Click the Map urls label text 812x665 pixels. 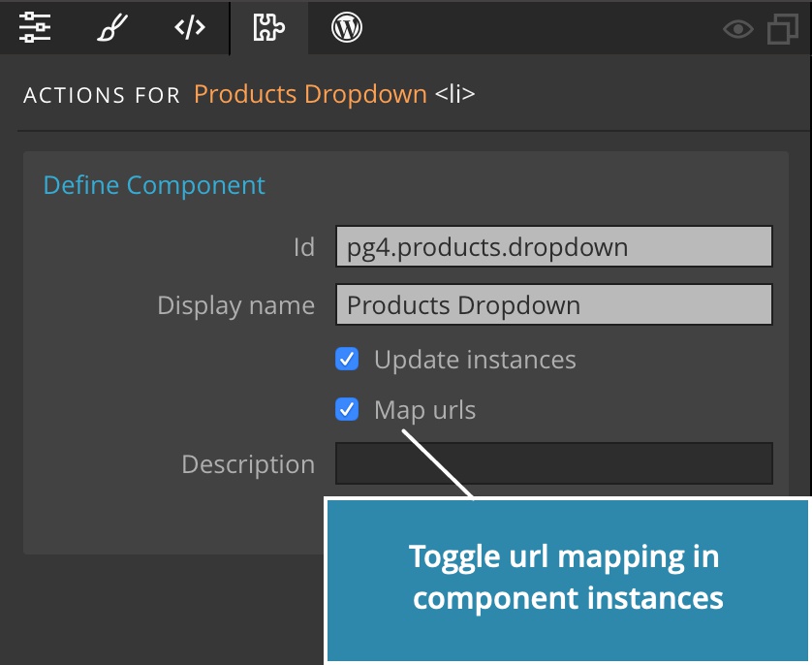pyautogui.click(x=424, y=410)
